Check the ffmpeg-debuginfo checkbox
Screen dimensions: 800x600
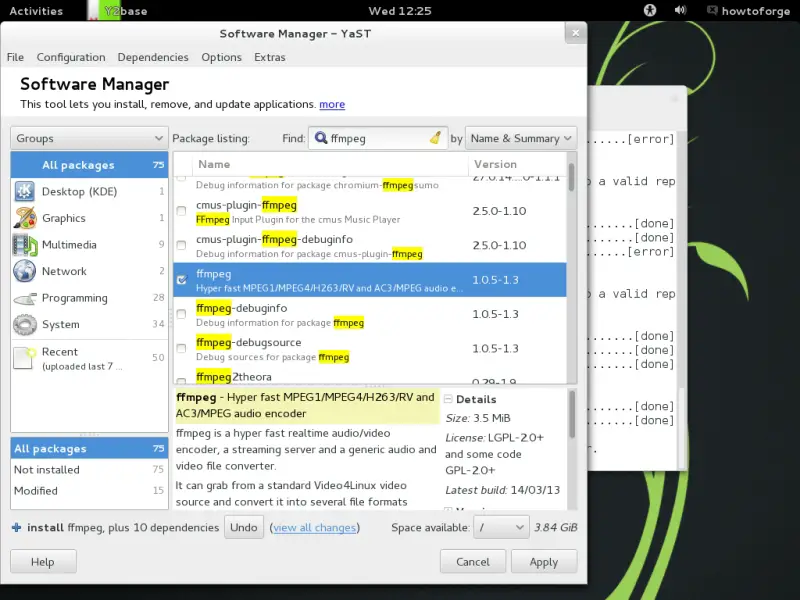pos(181,314)
